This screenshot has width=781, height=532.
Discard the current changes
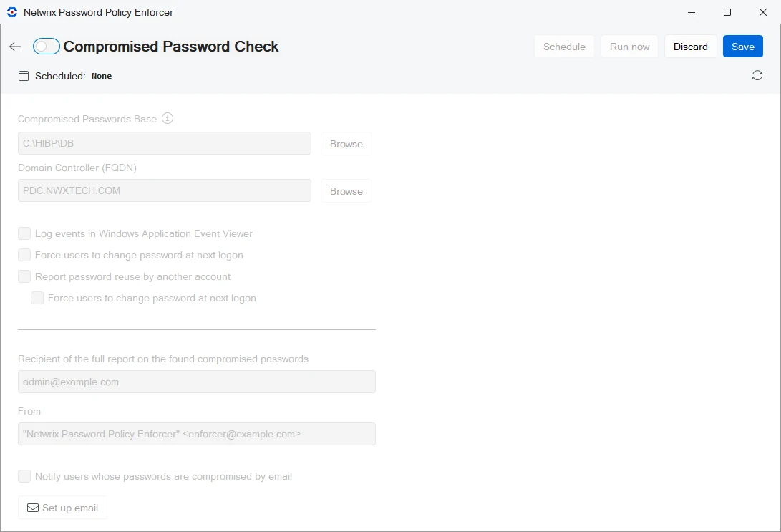(690, 46)
